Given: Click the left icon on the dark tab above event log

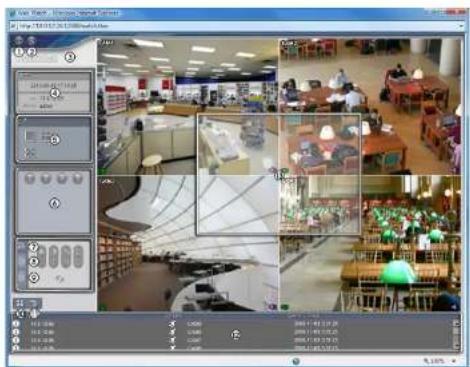Looking at the screenshot, I should pyautogui.click(x=20, y=303).
